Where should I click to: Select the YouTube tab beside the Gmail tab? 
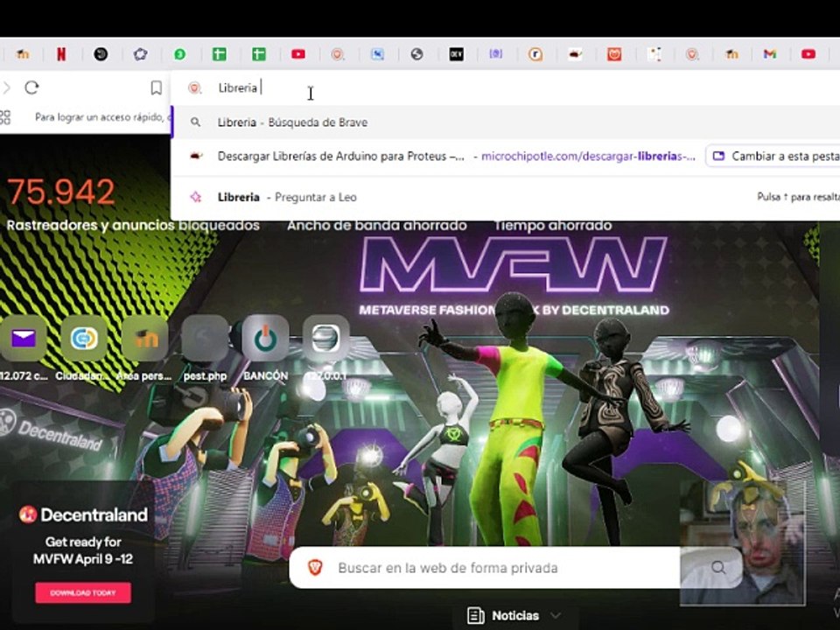(808, 54)
